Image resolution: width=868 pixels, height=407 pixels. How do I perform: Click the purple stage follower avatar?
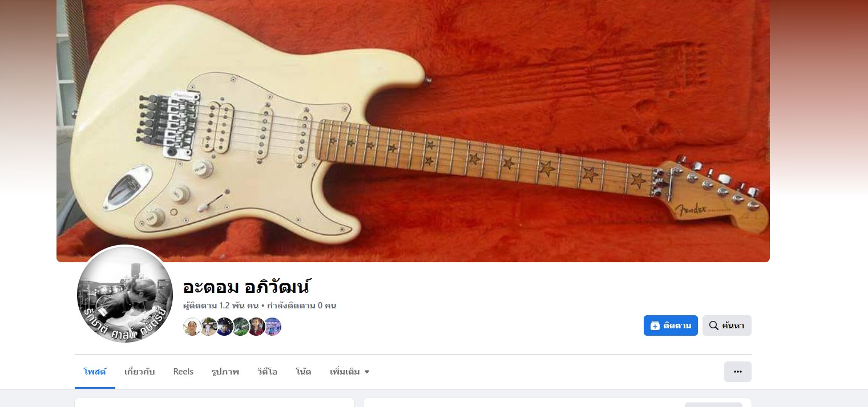click(273, 327)
